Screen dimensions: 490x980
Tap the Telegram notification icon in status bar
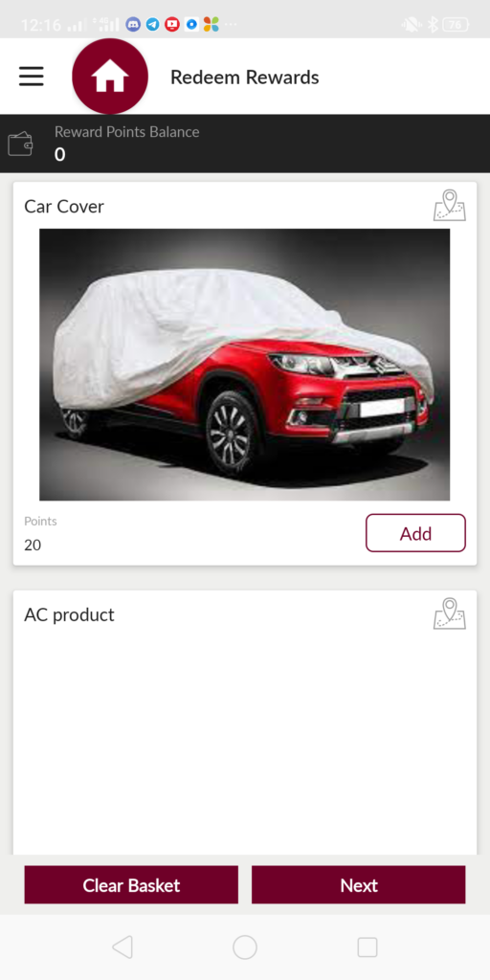[152, 24]
